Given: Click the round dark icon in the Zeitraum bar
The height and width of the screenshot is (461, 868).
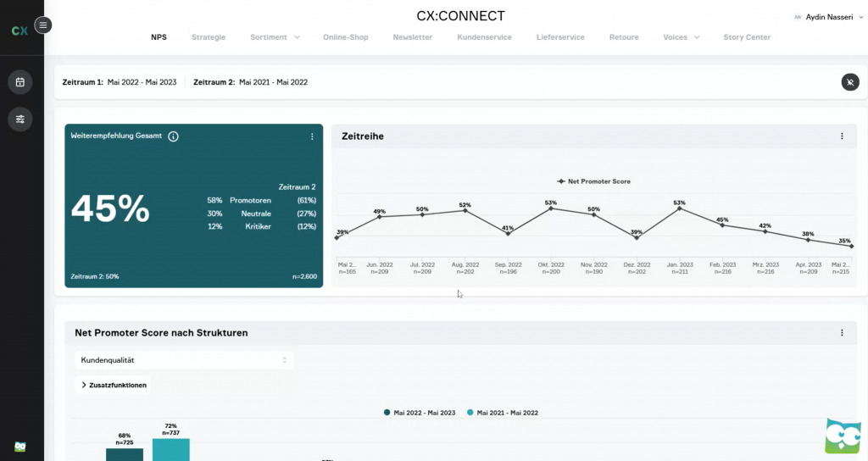Looking at the screenshot, I should click(850, 82).
